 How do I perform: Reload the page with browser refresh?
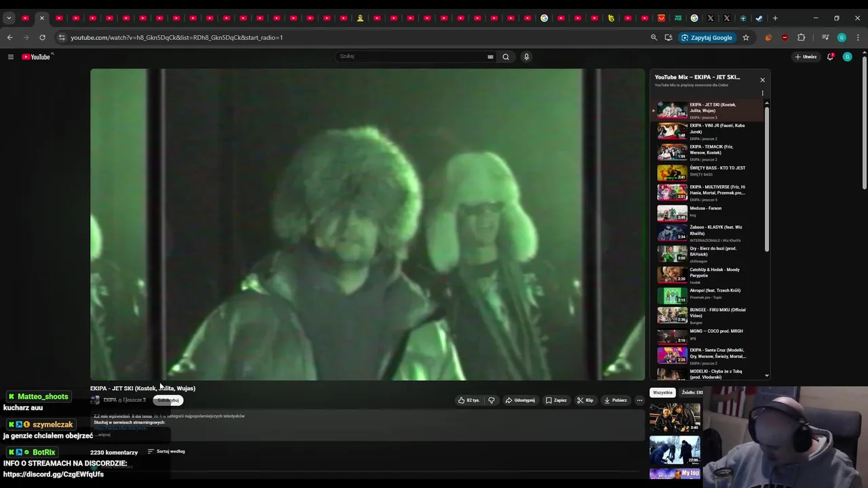click(42, 37)
